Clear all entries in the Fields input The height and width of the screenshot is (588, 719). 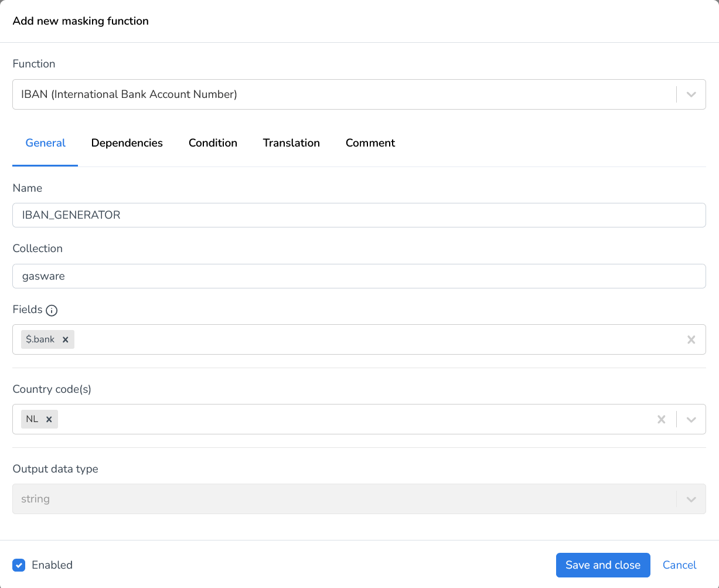coord(691,339)
